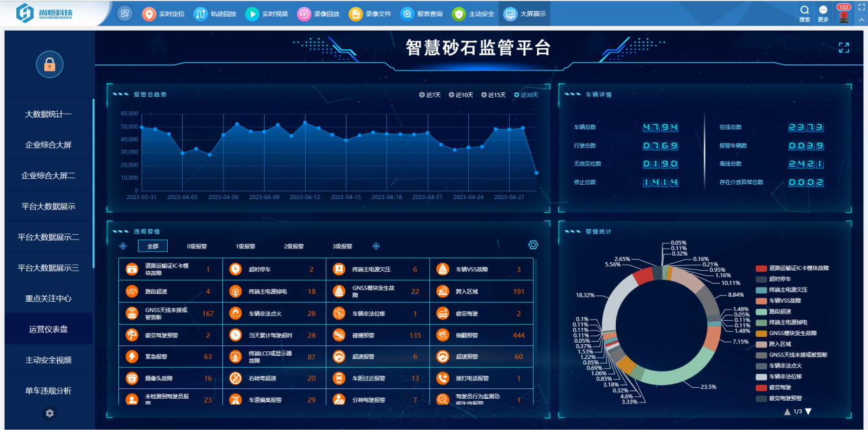The width and height of the screenshot is (868, 430).
Task: Select the 近7天 time range option
Action: coord(430,95)
